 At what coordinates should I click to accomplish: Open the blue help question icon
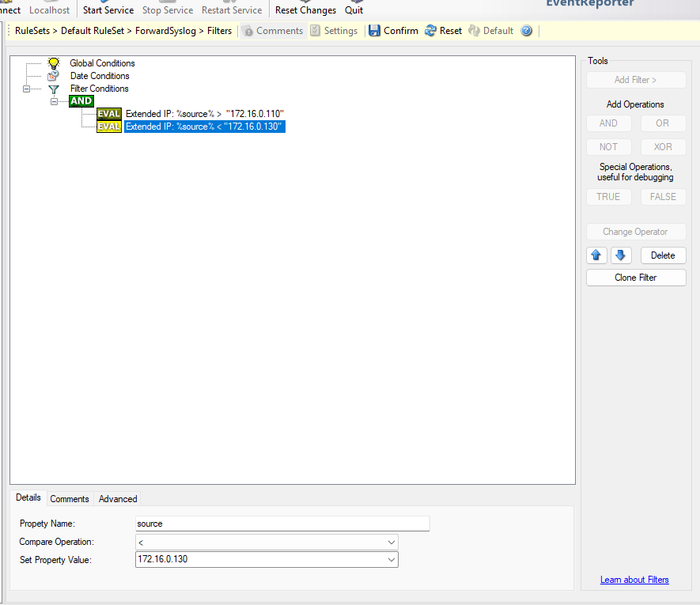[527, 31]
